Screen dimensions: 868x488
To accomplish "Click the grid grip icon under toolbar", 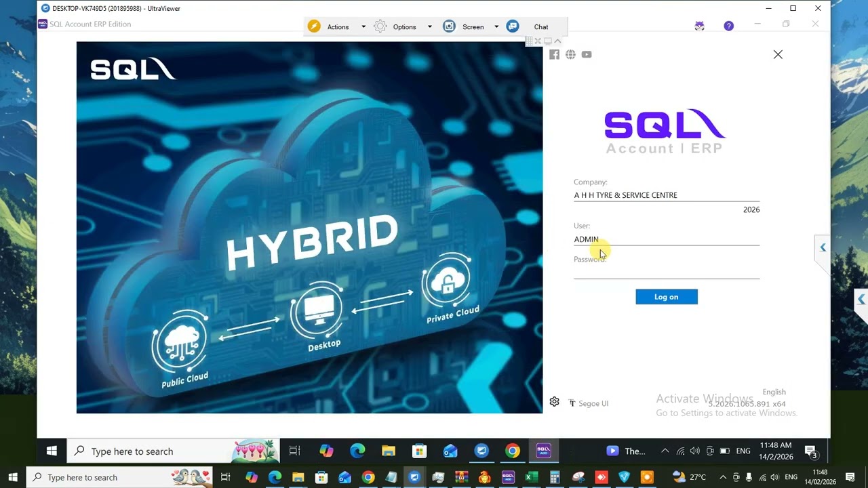I will (529, 41).
